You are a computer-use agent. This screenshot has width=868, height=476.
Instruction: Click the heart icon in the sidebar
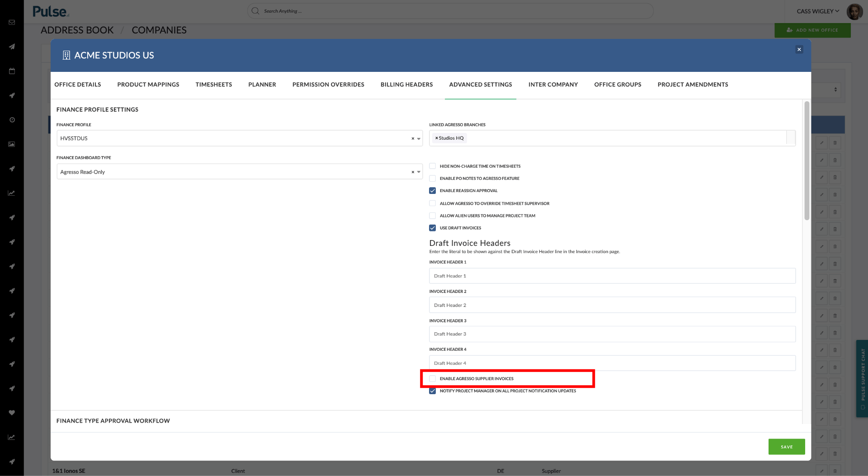pyautogui.click(x=12, y=413)
